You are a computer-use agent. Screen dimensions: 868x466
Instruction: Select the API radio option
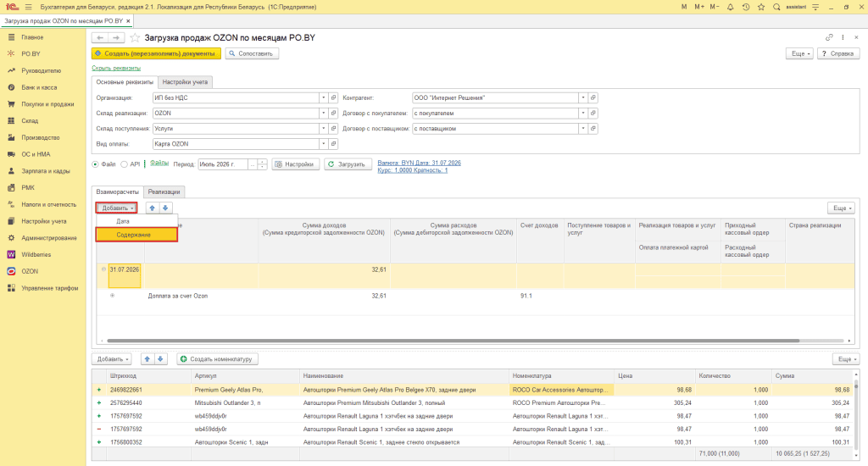pos(124,164)
